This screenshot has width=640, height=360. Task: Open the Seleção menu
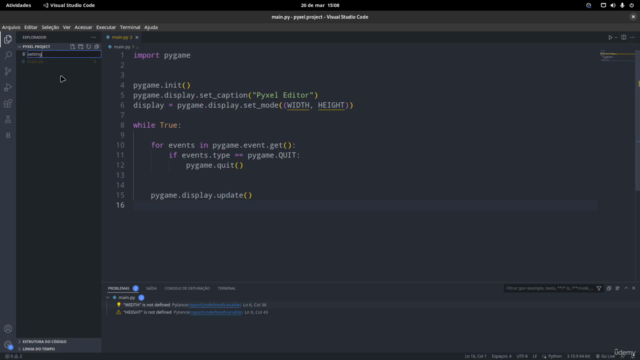point(50,27)
